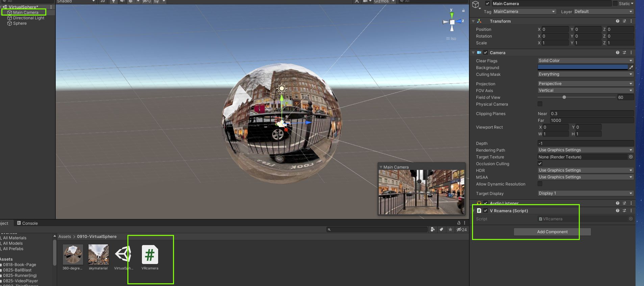Select the VRcamera script asset
This screenshot has width=644, height=286.
[x=150, y=258]
